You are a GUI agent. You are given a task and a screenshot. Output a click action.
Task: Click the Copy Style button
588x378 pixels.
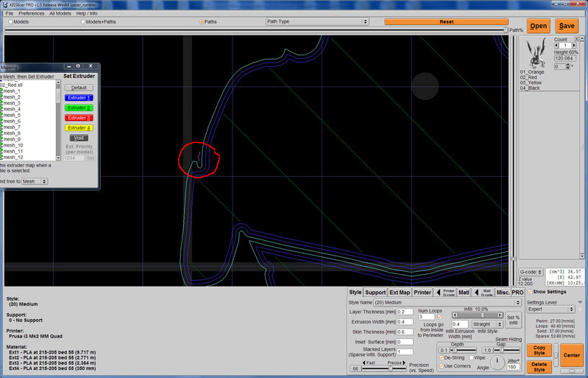tap(539, 350)
